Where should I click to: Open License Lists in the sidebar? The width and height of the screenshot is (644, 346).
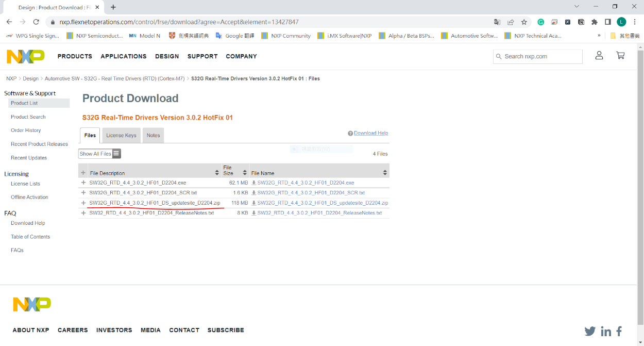pyautogui.click(x=25, y=184)
